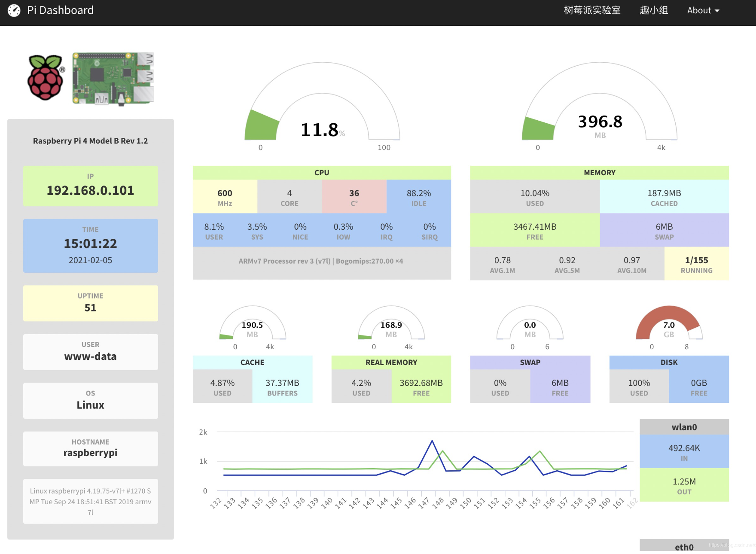Click the Pi Dashboard brand title

pos(60,10)
